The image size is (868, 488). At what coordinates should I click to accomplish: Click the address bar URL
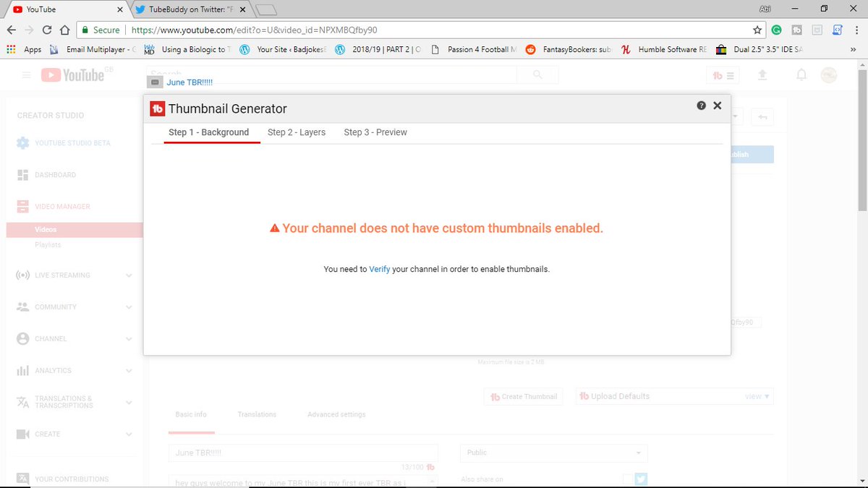(255, 30)
